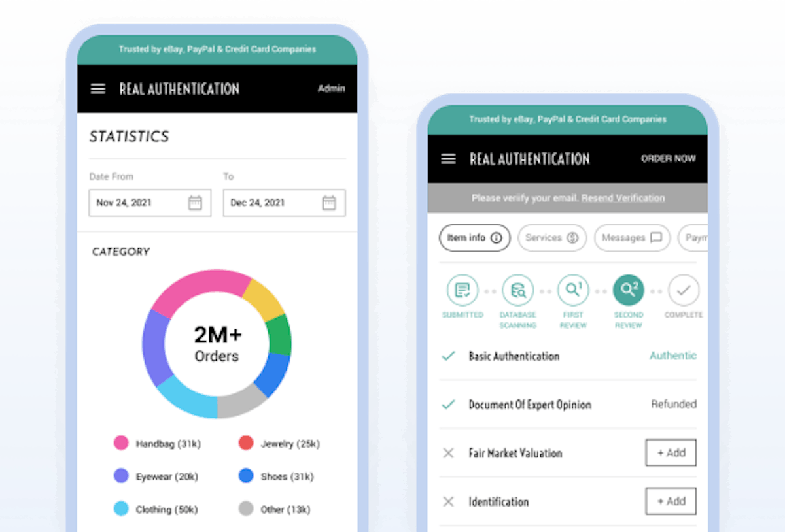Click blue Shoes legend swatch
This screenshot has height=532, width=785.
(x=246, y=476)
